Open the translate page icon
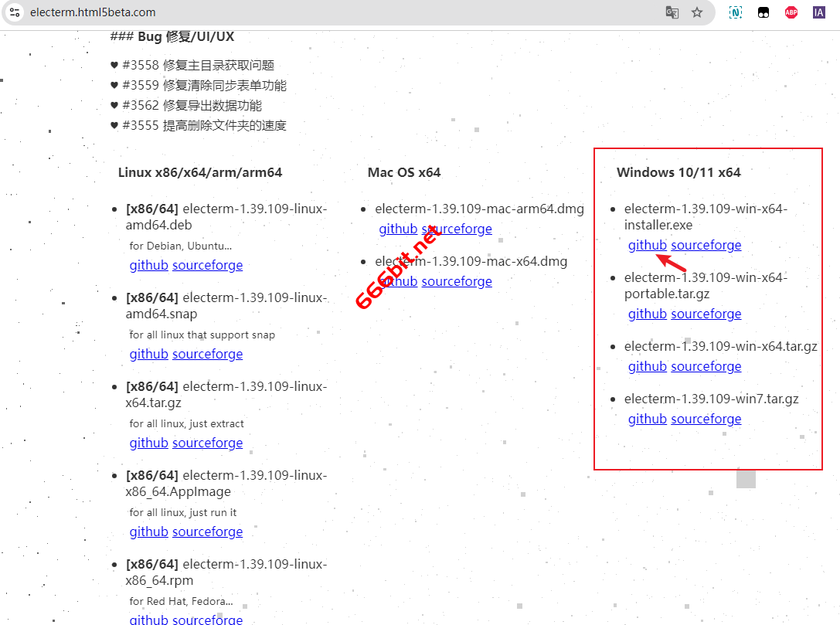This screenshot has height=625, width=840. tap(672, 12)
